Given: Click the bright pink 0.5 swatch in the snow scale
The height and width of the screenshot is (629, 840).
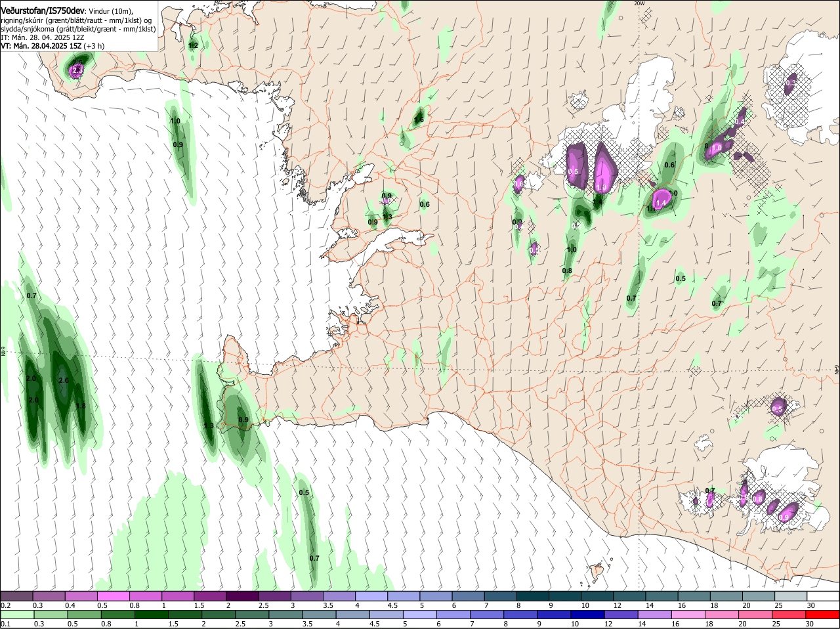Looking at the screenshot, I should (114, 596).
